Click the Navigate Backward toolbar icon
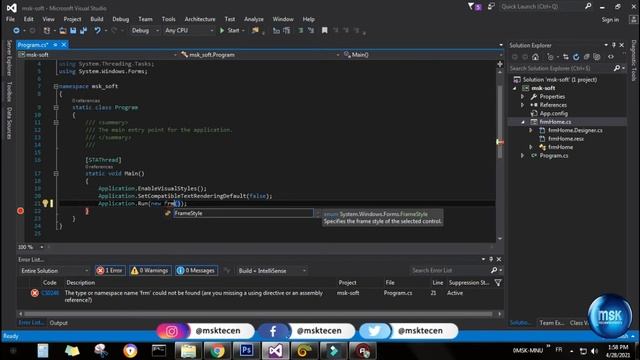640x360 pixels. click(x=16, y=31)
